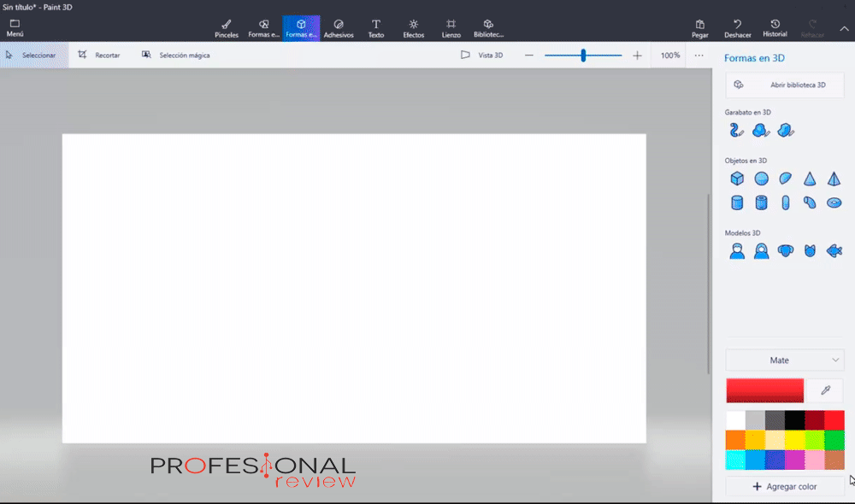
Task: Activate the Seleccionar tool
Action: coord(34,55)
